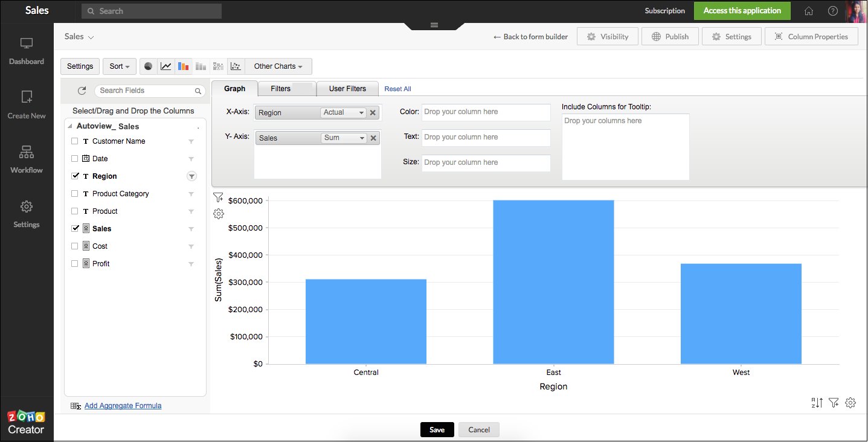This screenshot has height=442, width=868.
Task: Click the Add Aggregate Formula link
Action: (x=123, y=406)
